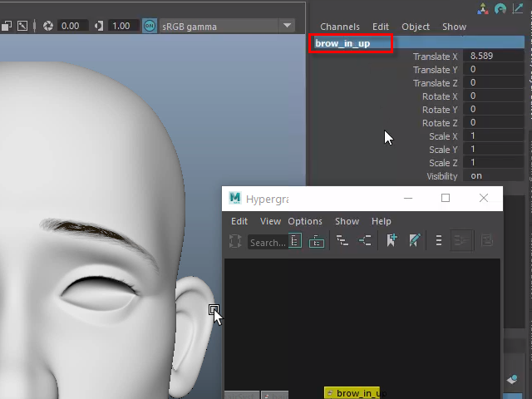Click the Translate Z value field

pyautogui.click(x=493, y=82)
